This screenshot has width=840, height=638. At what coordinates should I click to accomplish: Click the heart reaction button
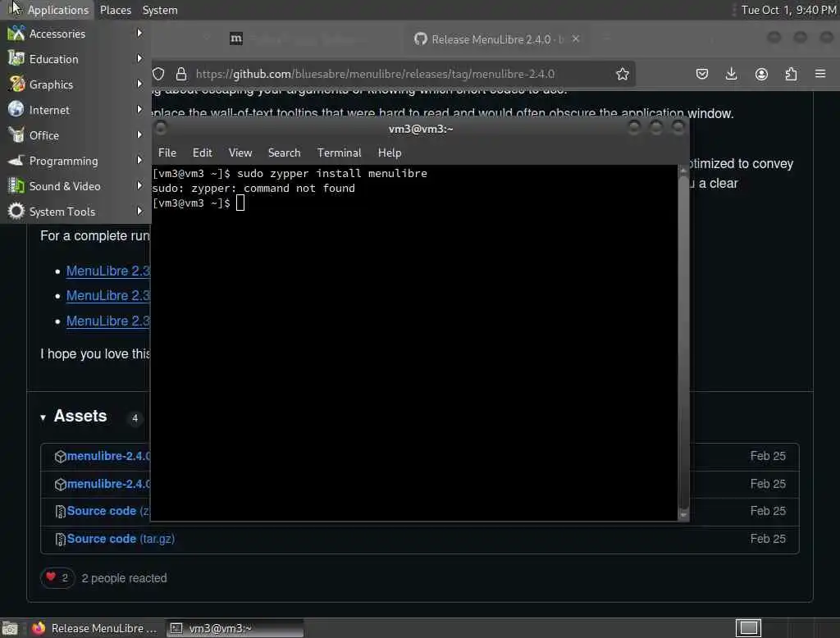point(57,577)
